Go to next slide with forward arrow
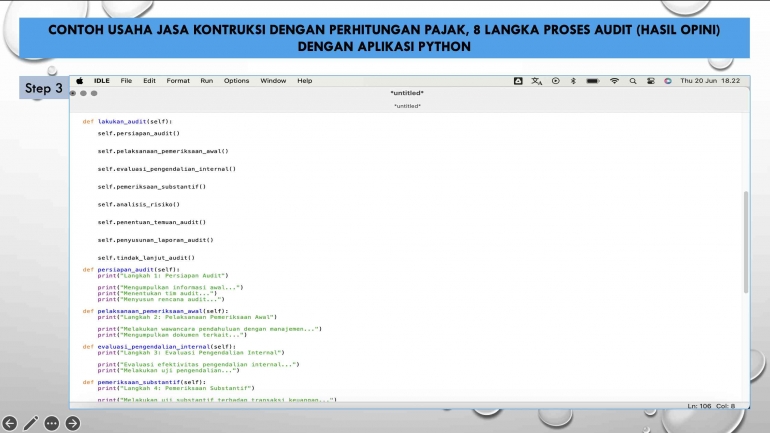770x433 pixels. pyautogui.click(x=73, y=423)
